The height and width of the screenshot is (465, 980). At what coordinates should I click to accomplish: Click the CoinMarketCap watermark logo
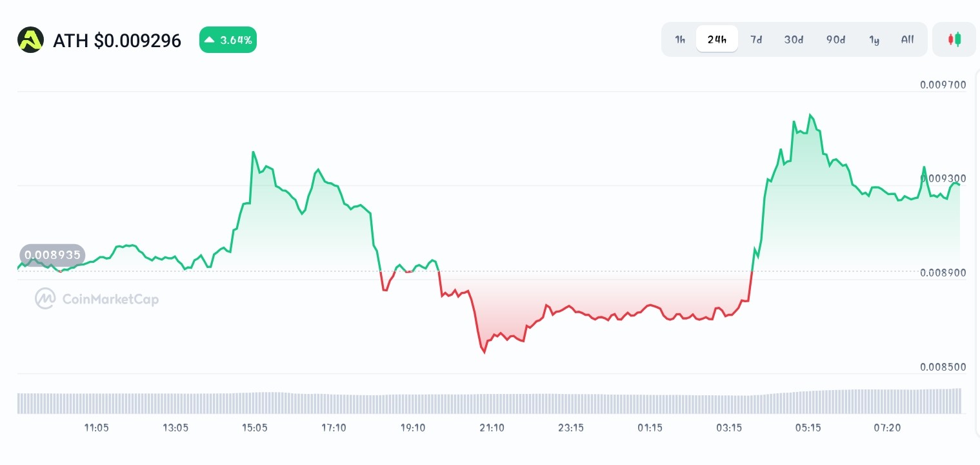coord(97,298)
